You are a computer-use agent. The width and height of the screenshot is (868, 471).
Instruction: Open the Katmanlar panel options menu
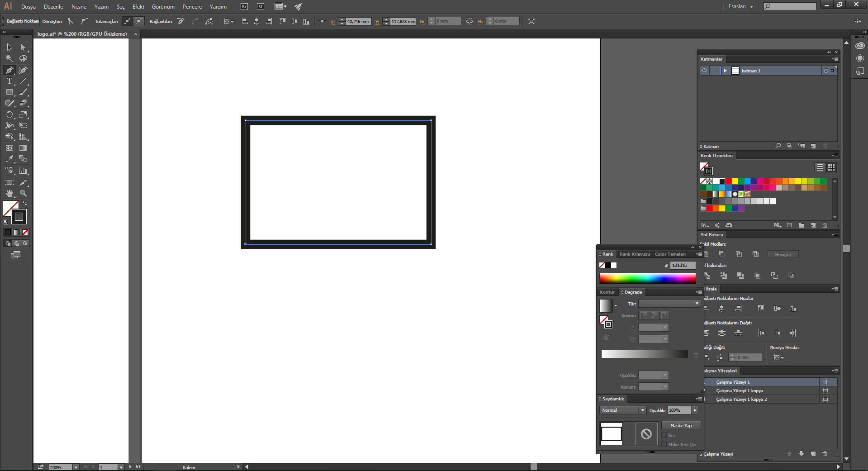(x=835, y=59)
